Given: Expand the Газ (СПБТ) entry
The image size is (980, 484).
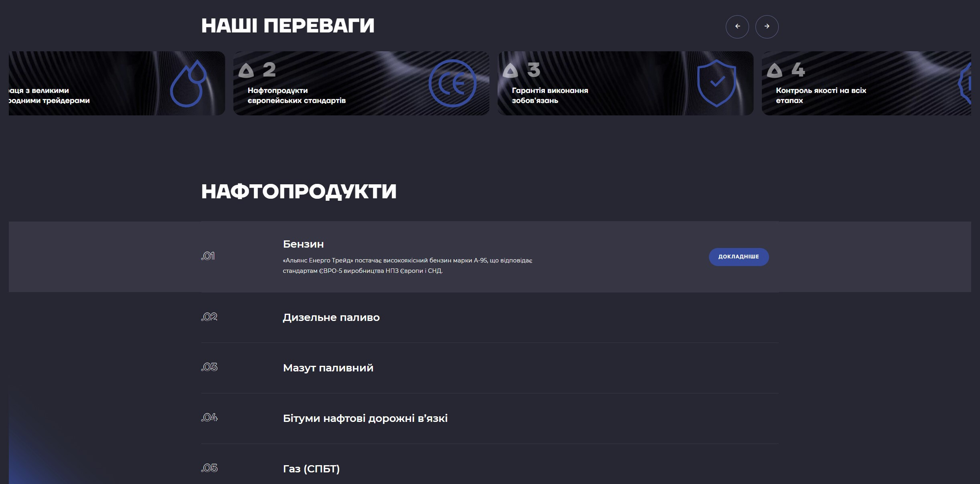Looking at the screenshot, I should pyautogui.click(x=311, y=469).
